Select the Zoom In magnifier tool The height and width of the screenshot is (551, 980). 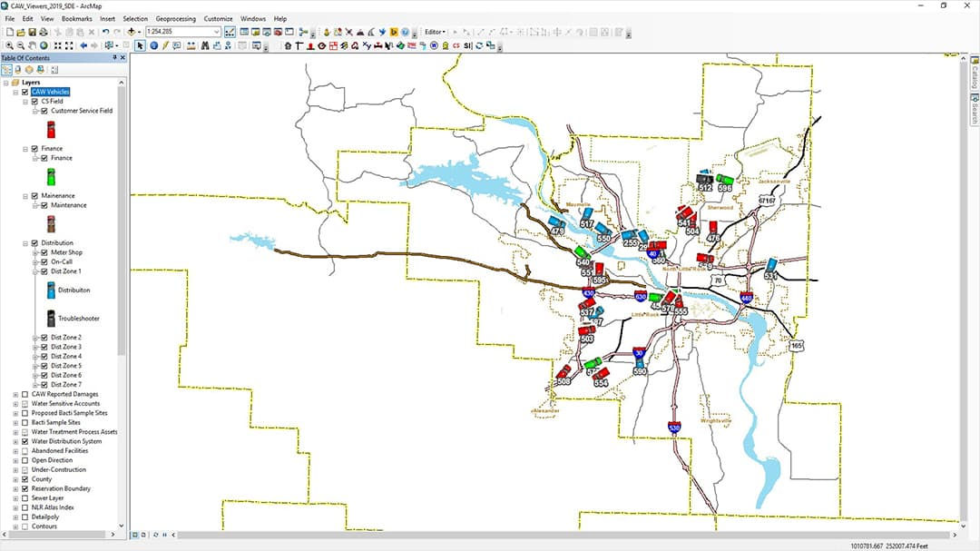10,45
